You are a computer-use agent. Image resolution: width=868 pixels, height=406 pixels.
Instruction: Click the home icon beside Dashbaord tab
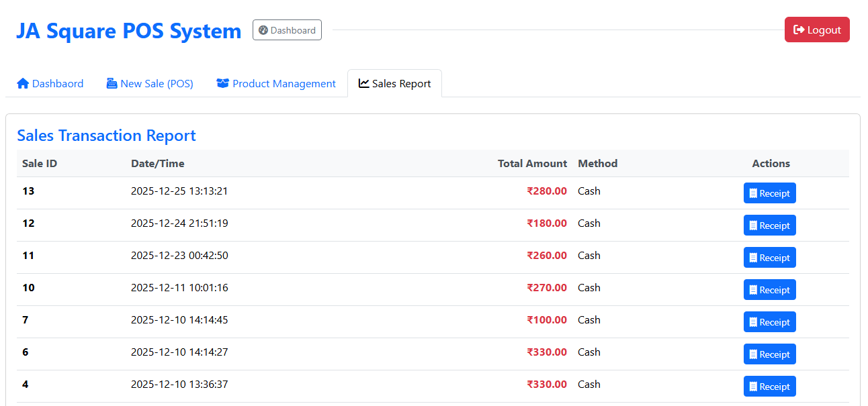22,83
